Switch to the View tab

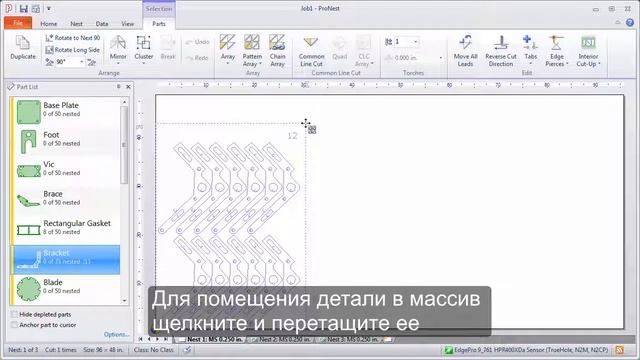coord(128,24)
